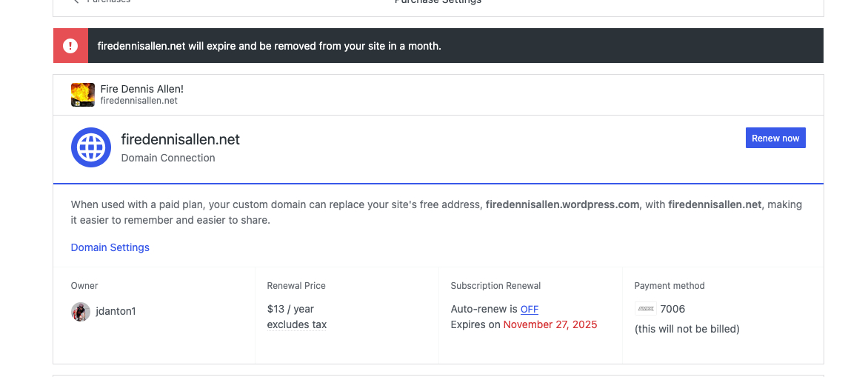Click the jdanton1 username
This screenshot has height=377, width=868.
point(116,312)
